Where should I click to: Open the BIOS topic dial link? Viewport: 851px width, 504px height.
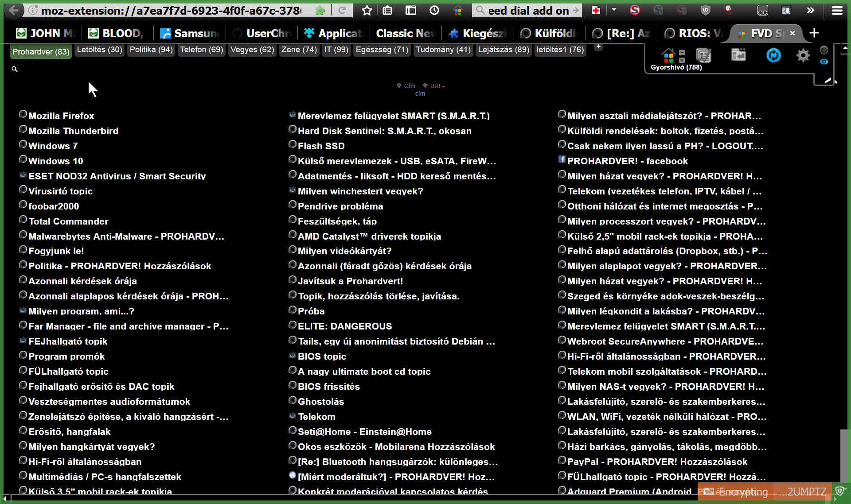click(322, 357)
